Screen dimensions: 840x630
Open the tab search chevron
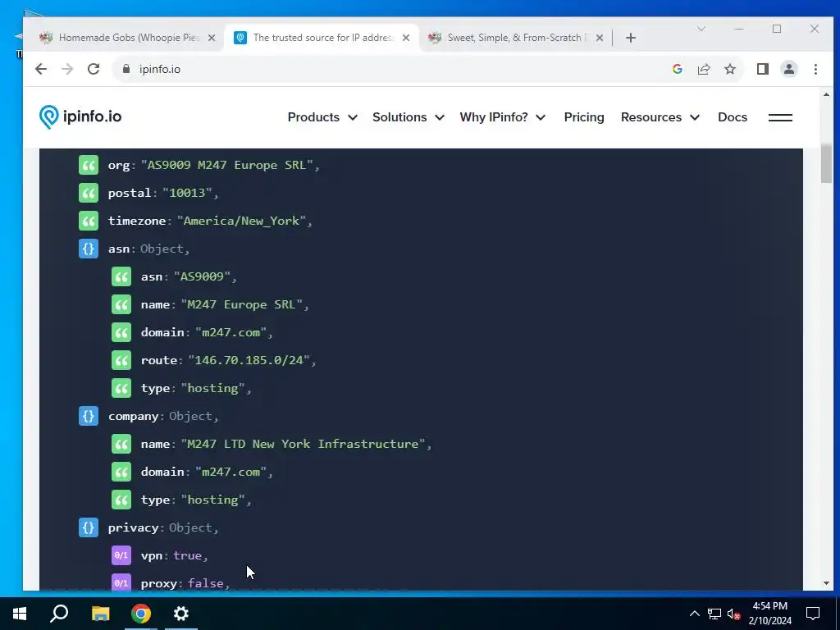pos(701,29)
